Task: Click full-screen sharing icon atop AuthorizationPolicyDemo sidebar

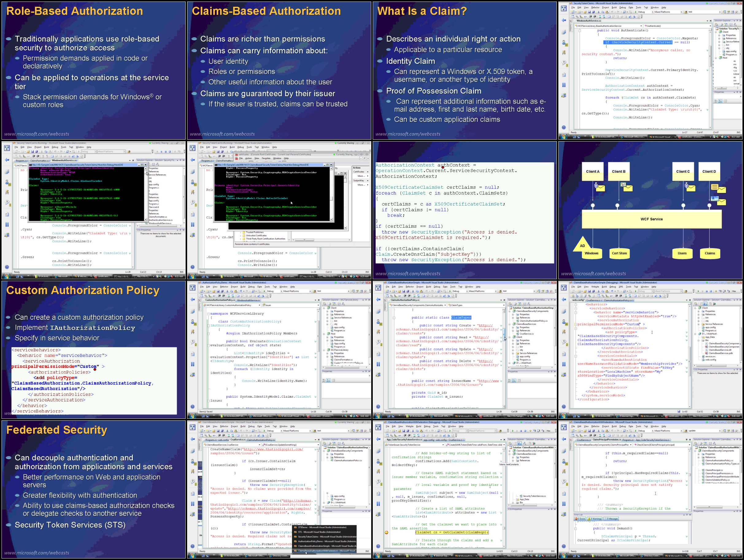Action: 193,288
